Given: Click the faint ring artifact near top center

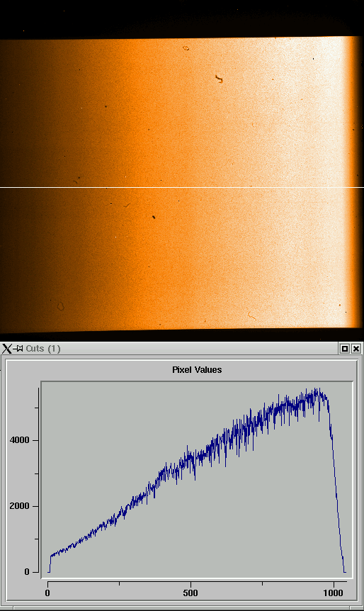Looking at the screenshot, I should [x=186, y=48].
